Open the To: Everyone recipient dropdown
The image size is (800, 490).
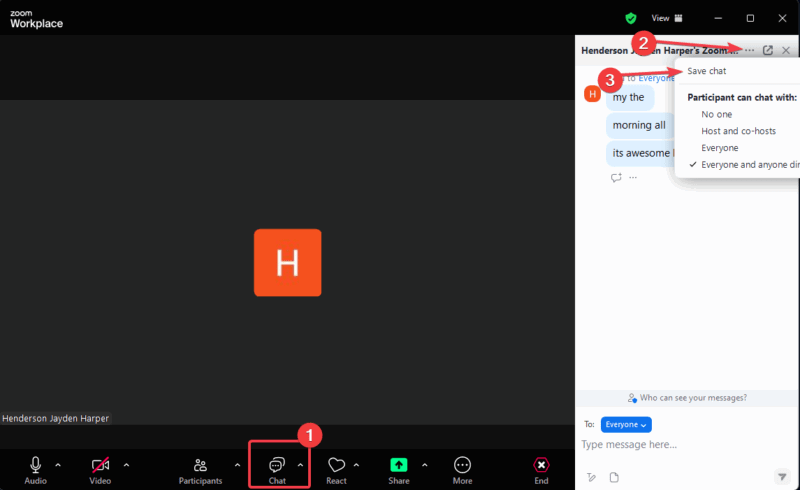[626, 425]
